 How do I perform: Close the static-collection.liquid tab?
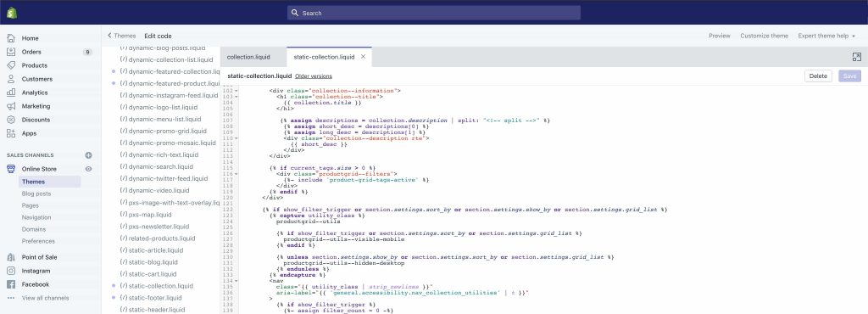[x=363, y=57]
